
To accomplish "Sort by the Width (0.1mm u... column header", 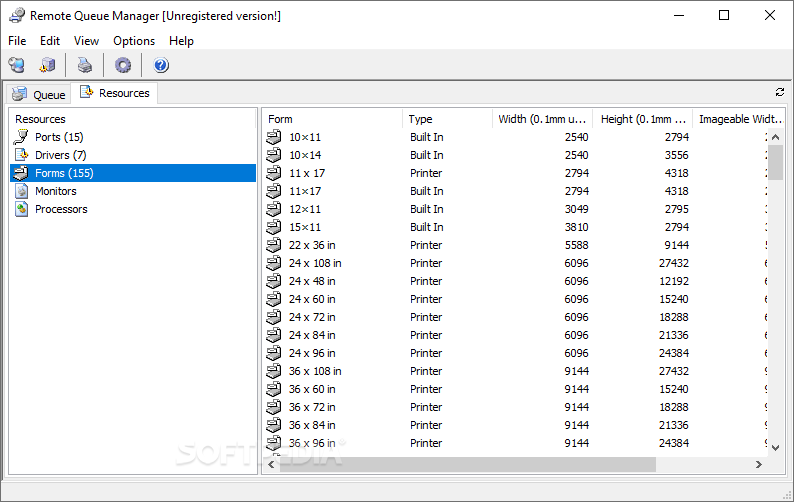I will (x=542, y=119).
